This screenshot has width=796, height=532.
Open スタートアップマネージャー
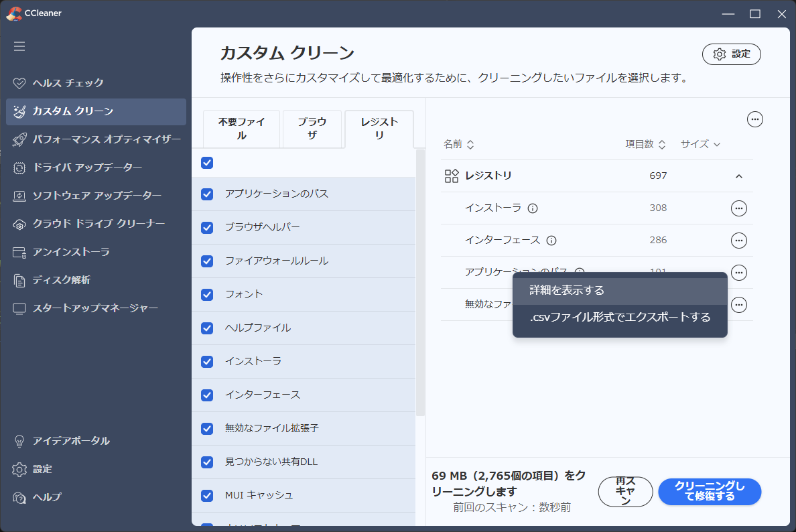coord(96,308)
